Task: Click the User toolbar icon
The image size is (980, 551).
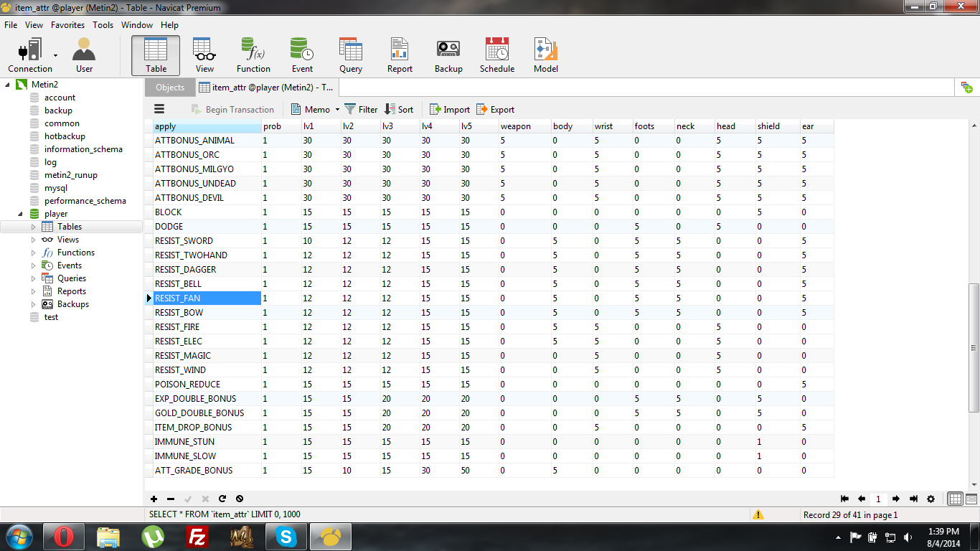Action: tap(84, 56)
